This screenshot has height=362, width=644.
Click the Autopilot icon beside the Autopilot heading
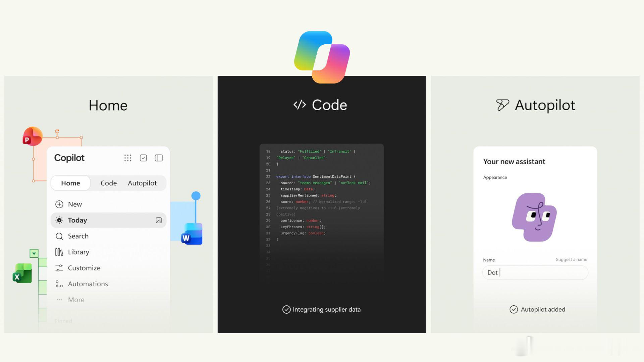pos(502,105)
